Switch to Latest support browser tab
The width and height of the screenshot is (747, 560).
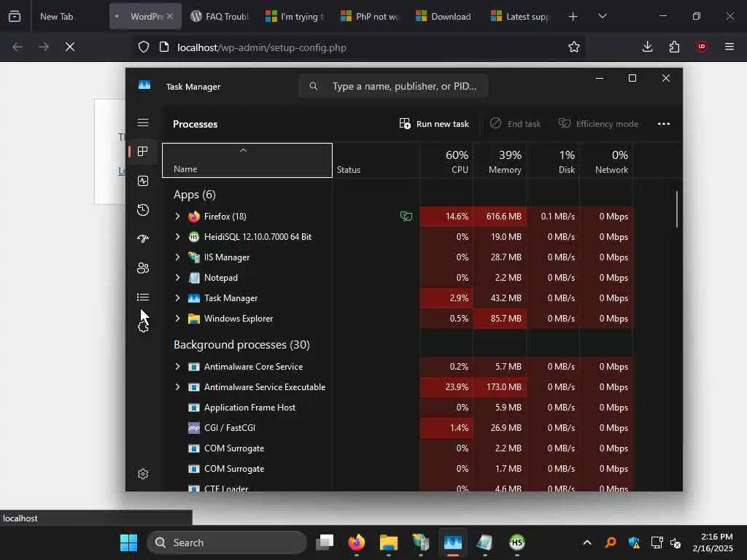click(520, 16)
